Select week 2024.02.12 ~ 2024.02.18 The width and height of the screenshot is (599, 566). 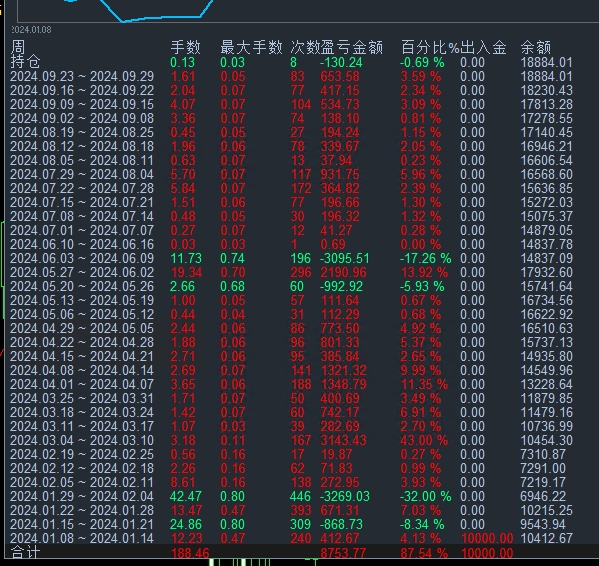(82, 469)
